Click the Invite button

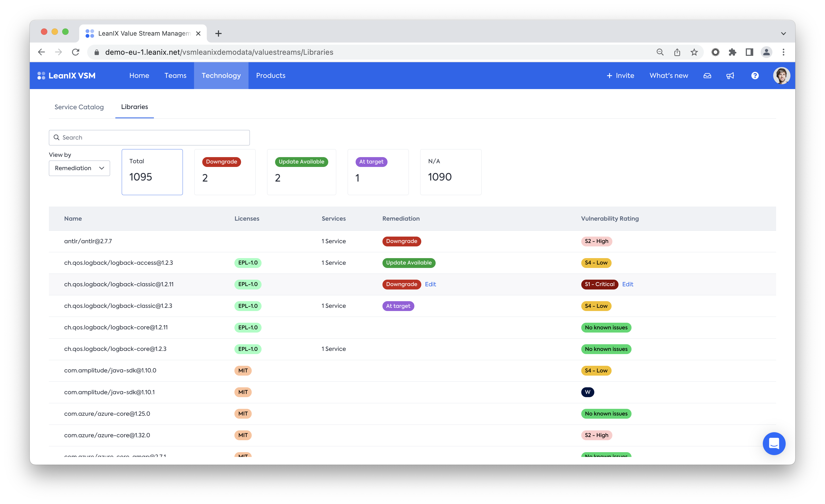[620, 76]
